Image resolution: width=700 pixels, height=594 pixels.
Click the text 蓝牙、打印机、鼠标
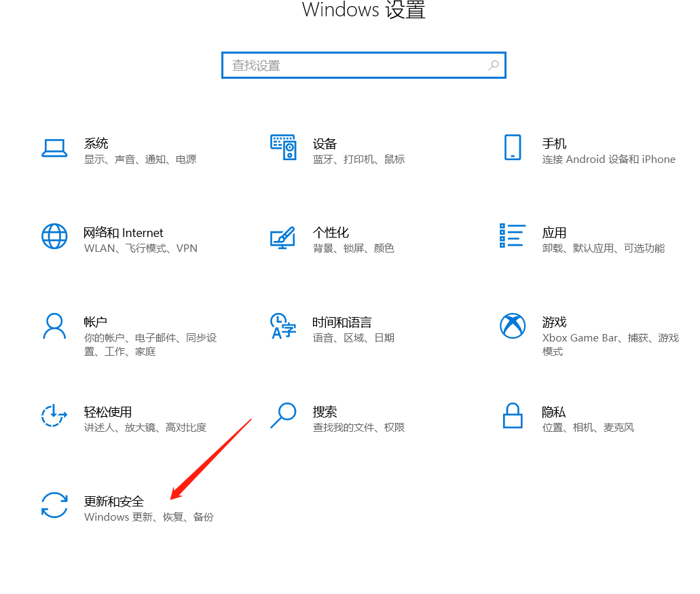pyautogui.click(x=359, y=160)
